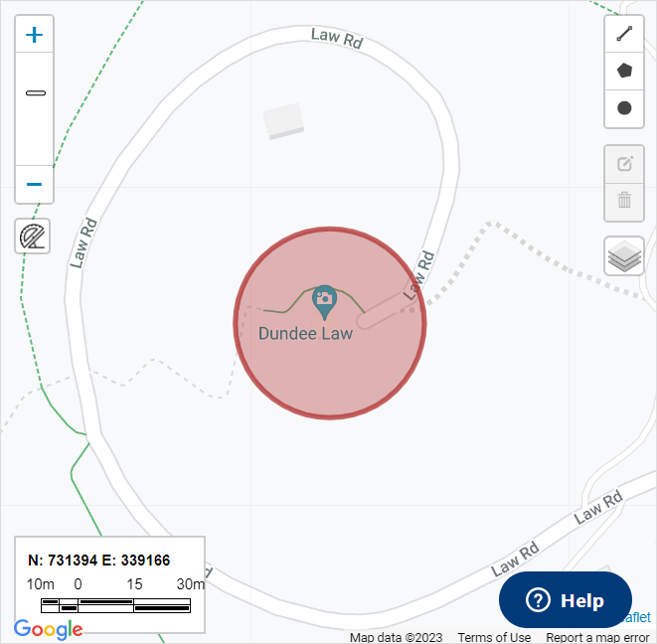Open the protractor measure tool
This screenshot has height=644, width=657.
click(x=32, y=237)
